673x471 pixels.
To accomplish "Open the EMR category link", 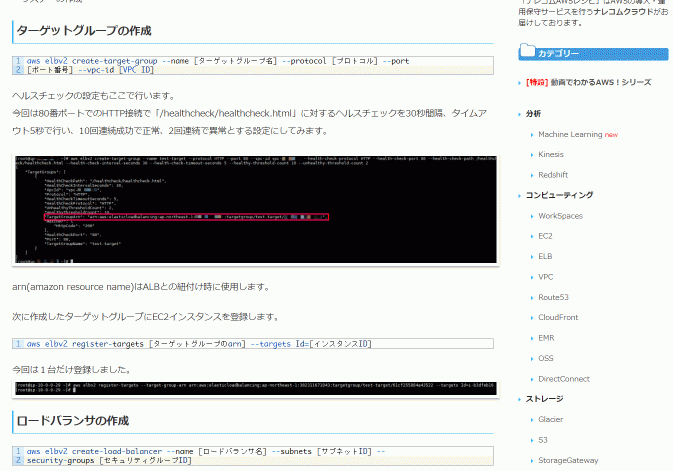I will click(x=546, y=338).
